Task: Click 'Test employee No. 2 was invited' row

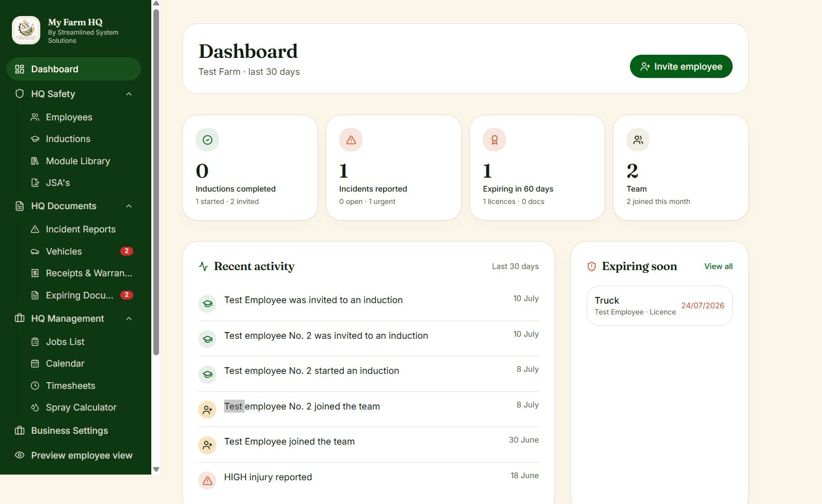Action: 369,339
